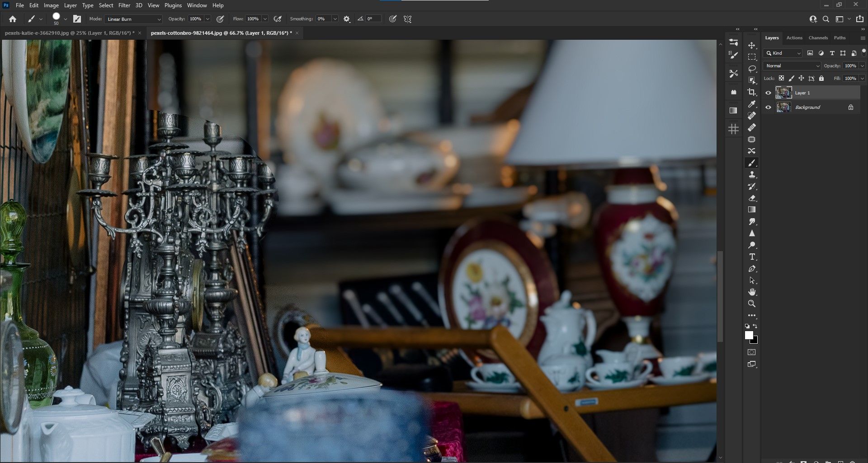The height and width of the screenshot is (463, 868).
Task: Reset to default foreground and background colors
Action: (x=747, y=326)
